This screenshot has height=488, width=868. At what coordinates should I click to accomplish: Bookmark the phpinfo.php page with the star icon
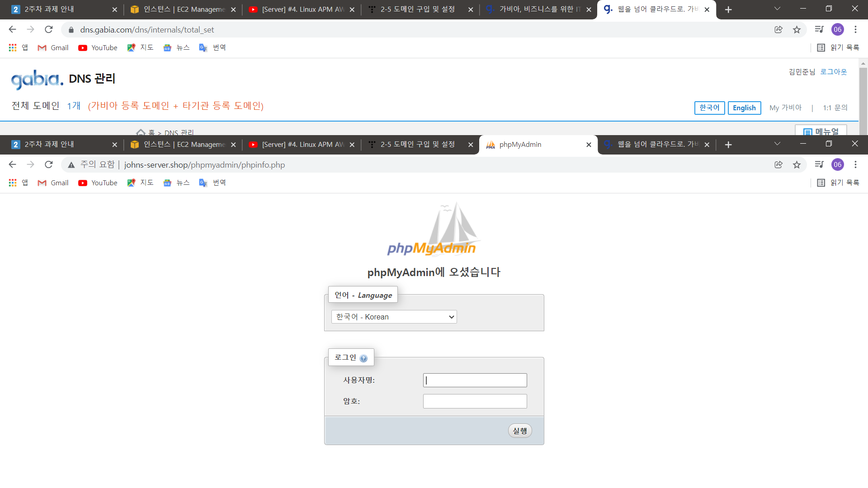797,164
